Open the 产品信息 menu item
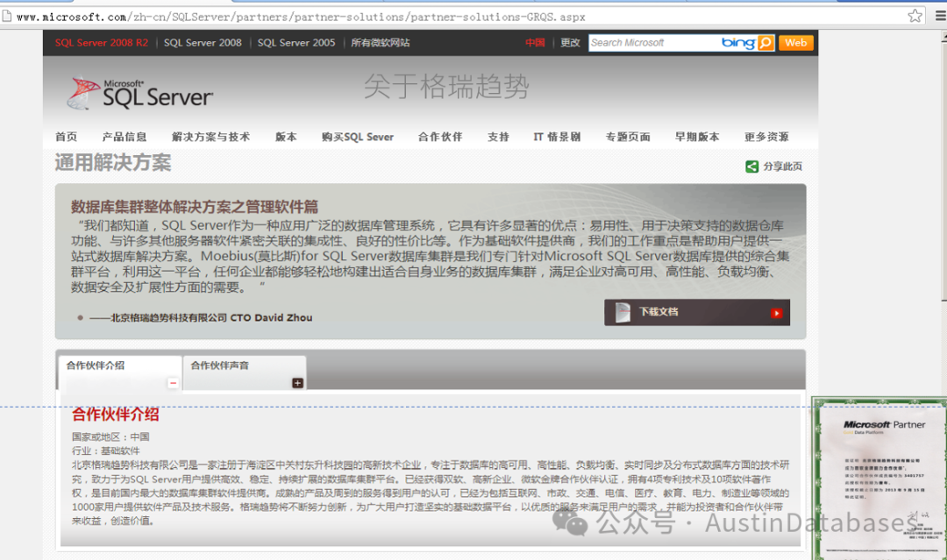 coord(125,137)
